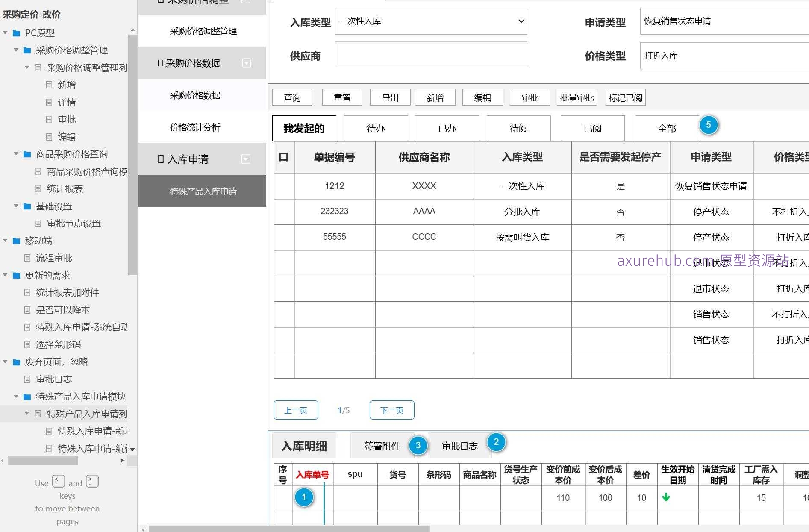Toggle the collapse box beside 采购价格数据 header
The height and width of the screenshot is (532, 809).
point(246,63)
